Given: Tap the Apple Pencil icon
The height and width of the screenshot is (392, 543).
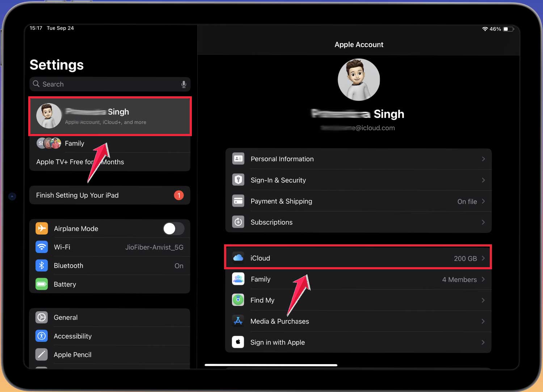Looking at the screenshot, I should pyautogui.click(x=42, y=355).
